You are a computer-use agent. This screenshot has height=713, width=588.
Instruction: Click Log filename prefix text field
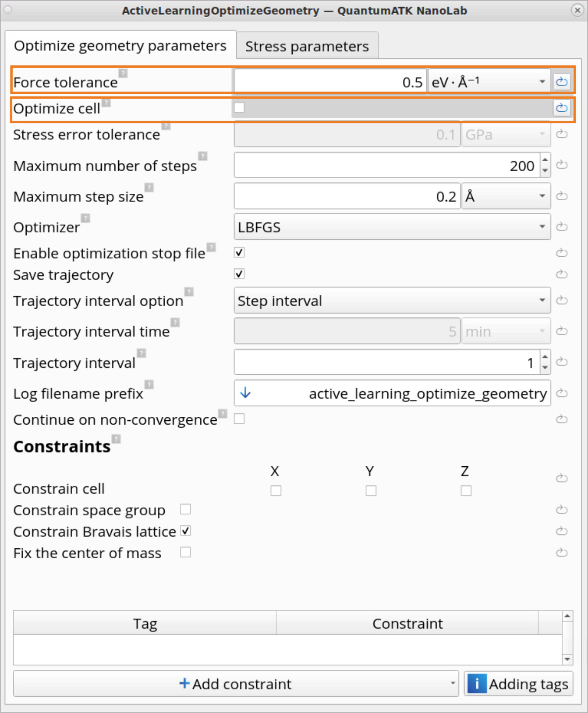tap(392, 393)
